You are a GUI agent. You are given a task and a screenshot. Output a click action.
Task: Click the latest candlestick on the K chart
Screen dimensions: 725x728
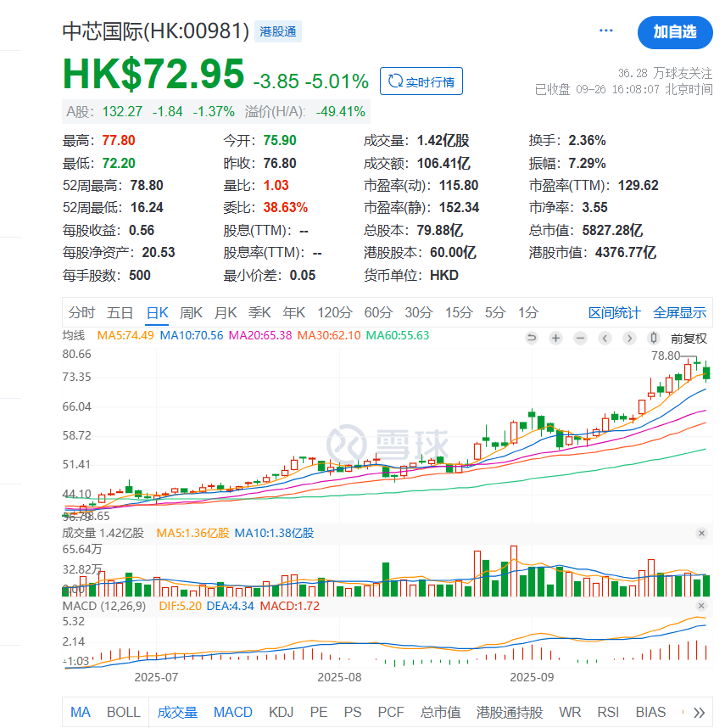click(706, 372)
